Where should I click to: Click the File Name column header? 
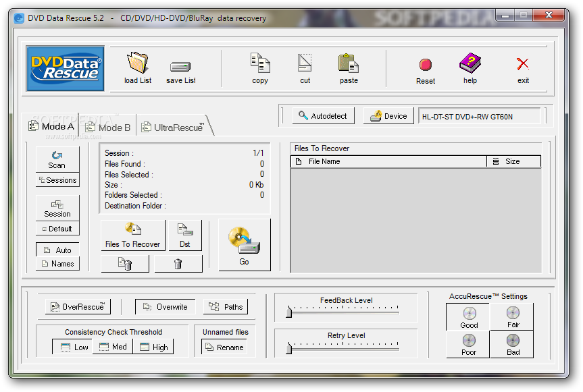[x=388, y=161]
